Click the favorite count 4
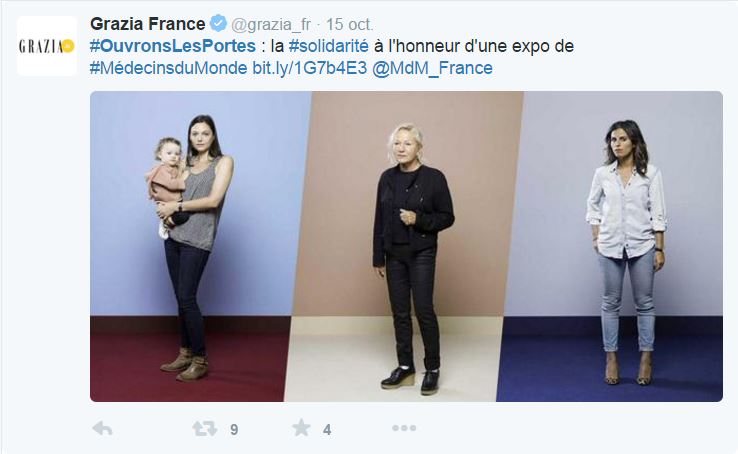738x454 pixels. point(327,430)
